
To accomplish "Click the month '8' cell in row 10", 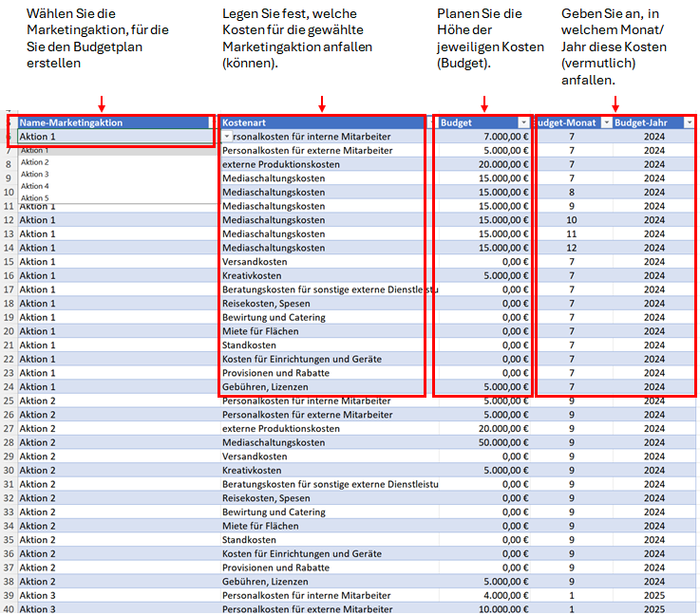I will 572,193.
